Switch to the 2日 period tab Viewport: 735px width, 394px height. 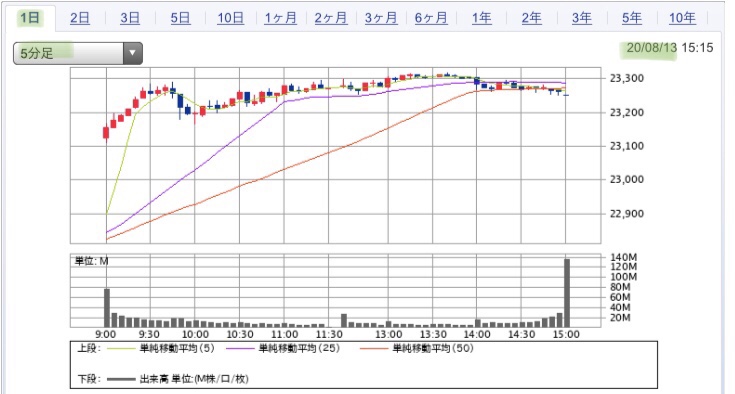(x=80, y=18)
